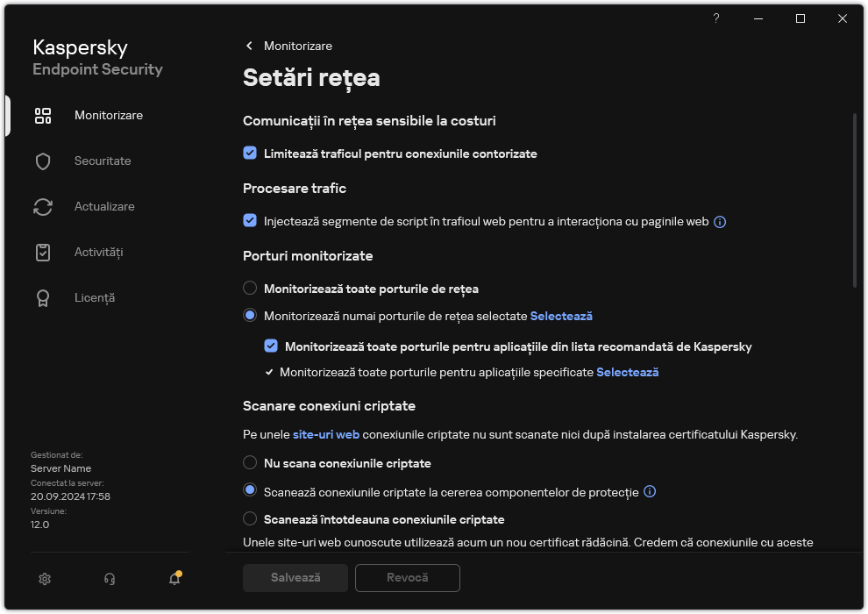
Task: Select the Monitorizare grid icon in sidebar
Action: (43, 115)
